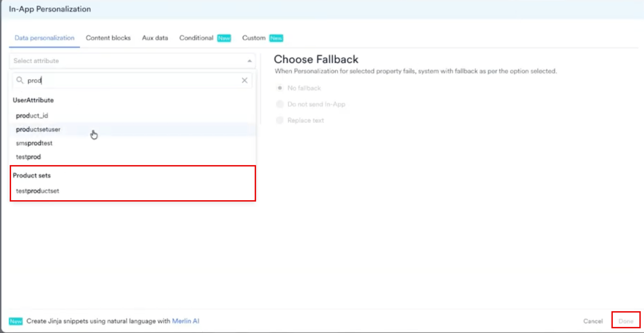
Task: Open the Data personalization tab
Action: click(44, 38)
